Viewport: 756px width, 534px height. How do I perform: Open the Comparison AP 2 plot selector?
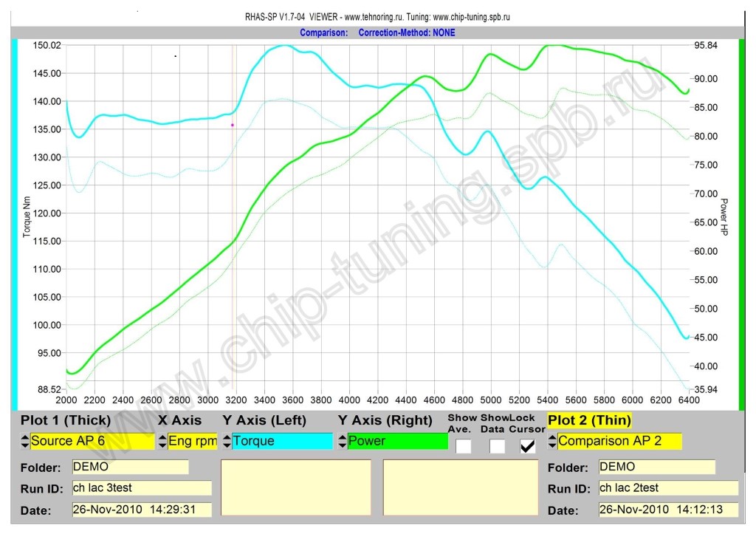(619, 442)
